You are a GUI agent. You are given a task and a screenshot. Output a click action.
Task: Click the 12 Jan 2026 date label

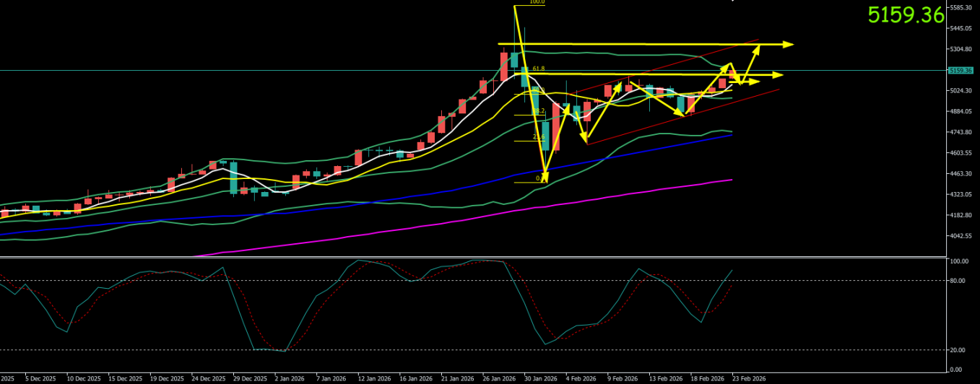click(372, 378)
